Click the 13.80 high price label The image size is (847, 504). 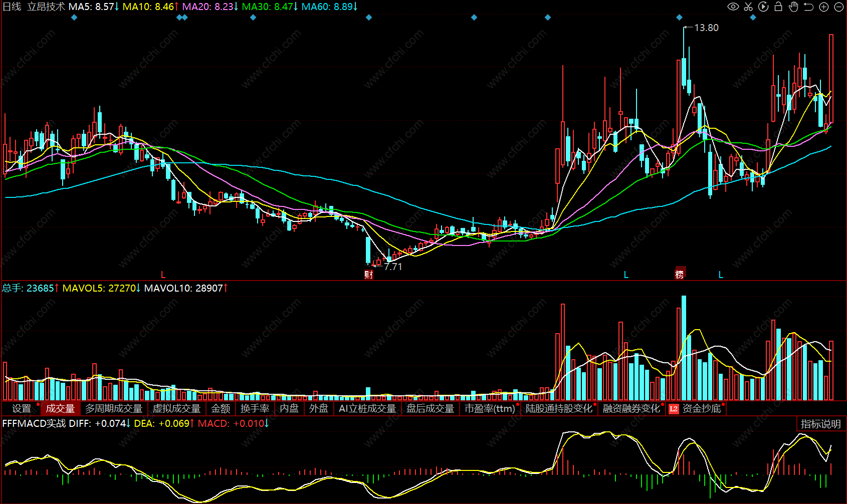(x=706, y=28)
